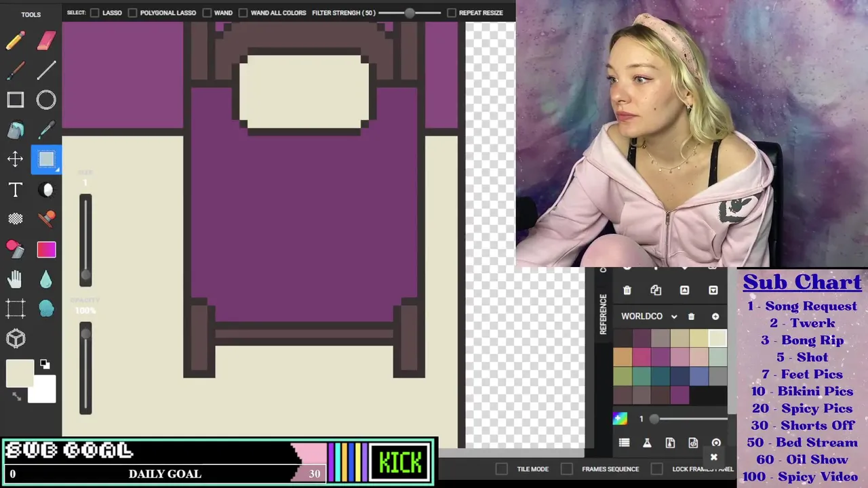Choose the selected cream palette swatch
This screenshot has height=488, width=868.
717,338
